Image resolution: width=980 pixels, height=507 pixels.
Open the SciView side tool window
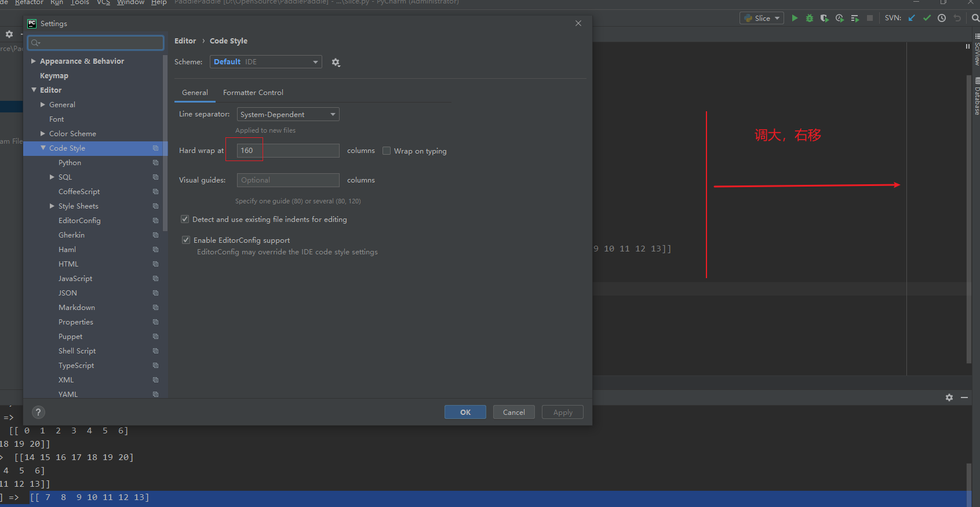976,49
